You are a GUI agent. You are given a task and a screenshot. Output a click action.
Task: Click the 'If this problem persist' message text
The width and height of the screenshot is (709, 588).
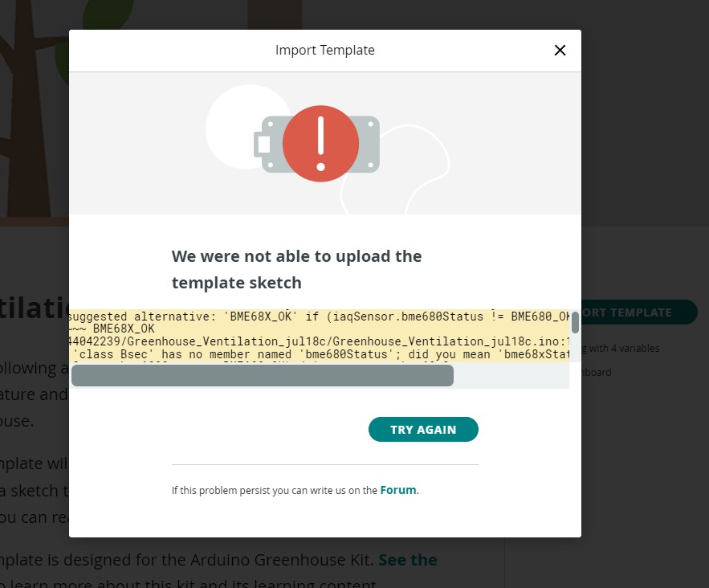295,490
